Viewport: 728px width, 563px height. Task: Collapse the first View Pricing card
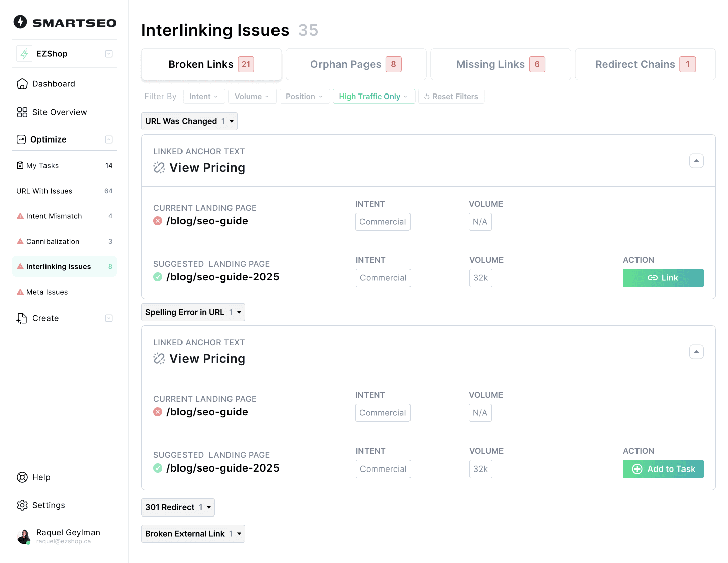696,161
